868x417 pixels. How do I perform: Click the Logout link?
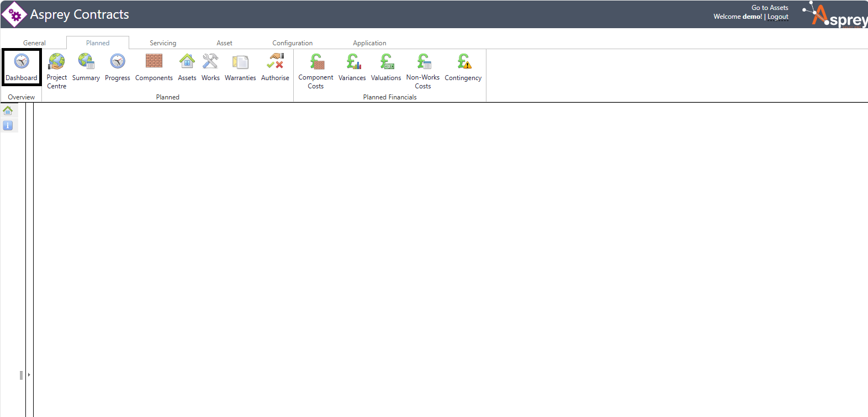(777, 17)
